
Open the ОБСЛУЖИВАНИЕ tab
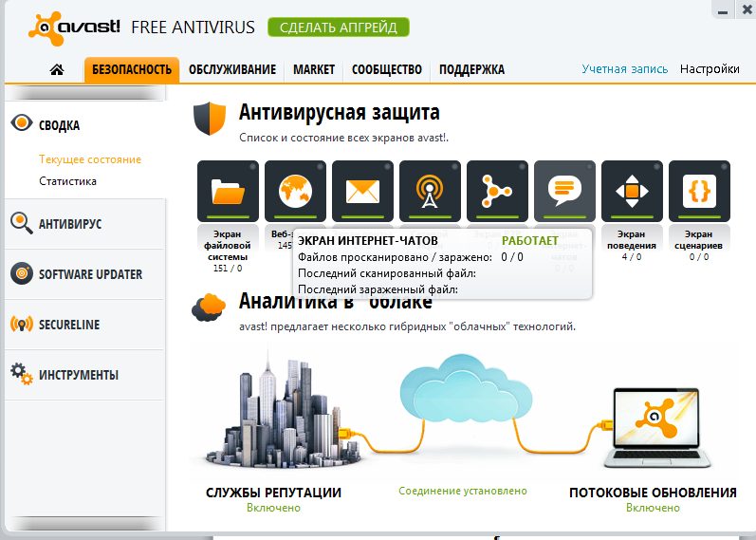231,70
